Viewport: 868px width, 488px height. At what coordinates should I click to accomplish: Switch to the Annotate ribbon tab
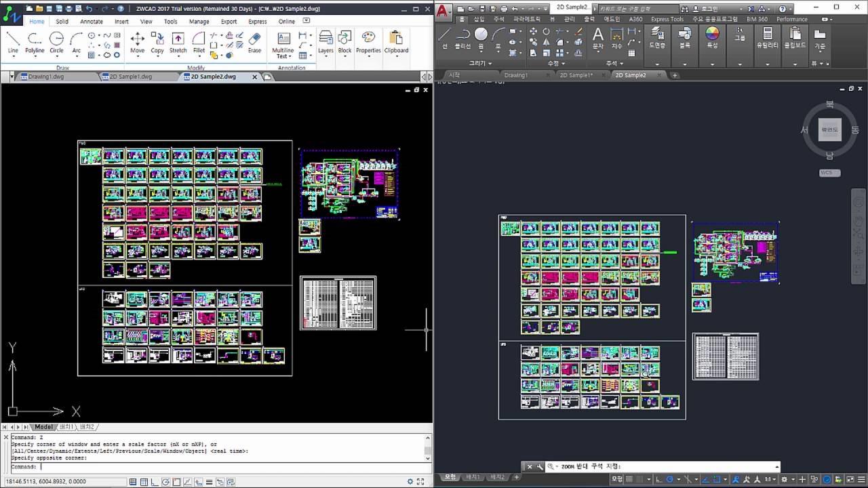pos(92,22)
